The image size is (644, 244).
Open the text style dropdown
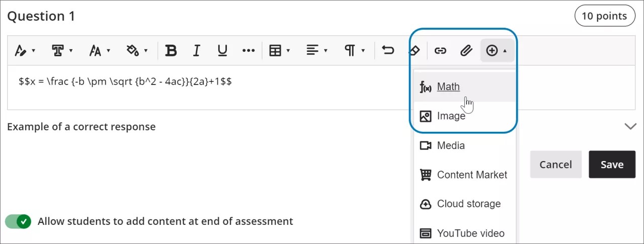tap(62, 50)
